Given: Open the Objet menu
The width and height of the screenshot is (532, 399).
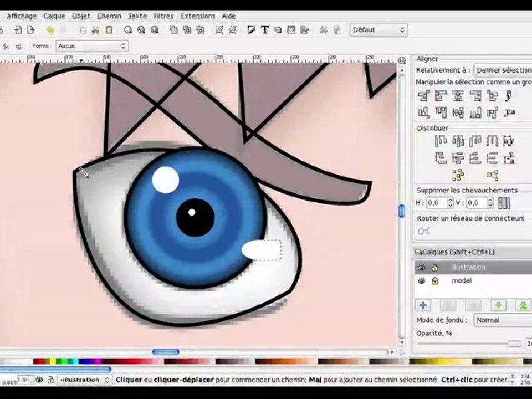Looking at the screenshot, I should [x=81, y=16].
